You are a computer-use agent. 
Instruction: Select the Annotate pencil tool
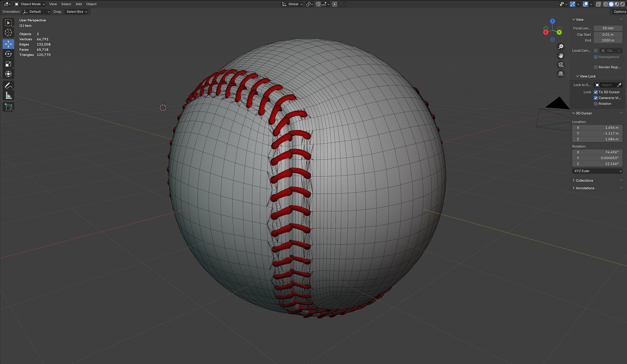click(x=8, y=86)
